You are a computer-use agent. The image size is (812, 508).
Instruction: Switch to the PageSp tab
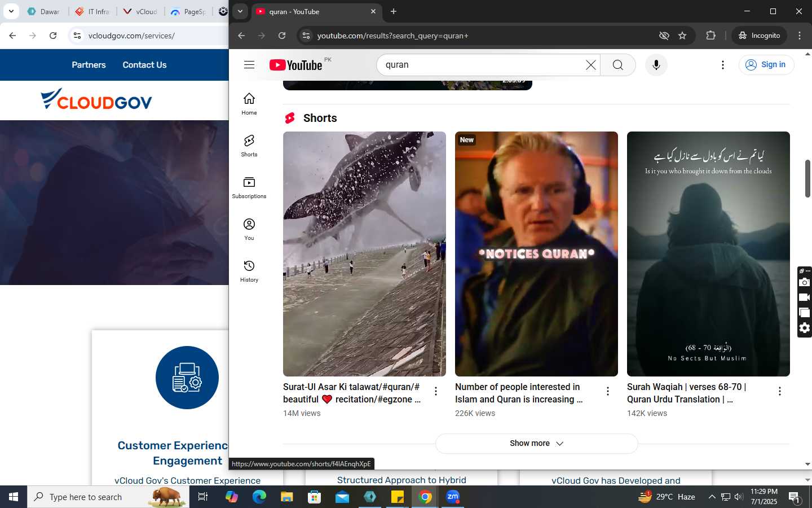pos(189,11)
